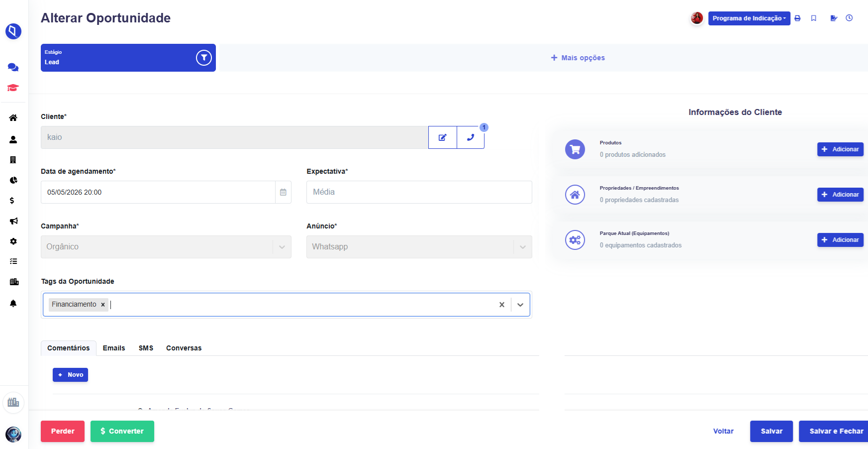Switch to the SMS tab
The width and height of the screenshot is (868, 449).
coord(146,348)
